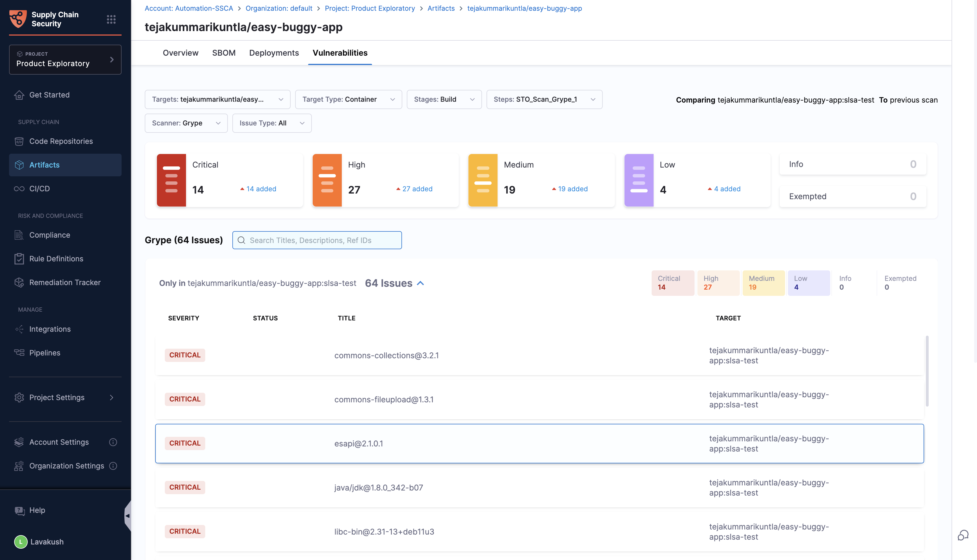Screen dimensions: 977x560
Task: Click the Compliance sidebar icon
Action: coord(19,235)
